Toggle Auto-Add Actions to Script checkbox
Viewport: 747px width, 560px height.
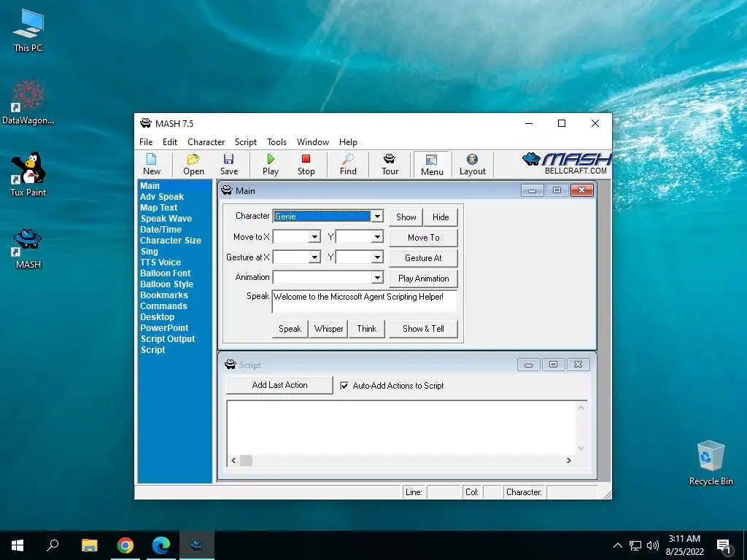tap(344, 386)
